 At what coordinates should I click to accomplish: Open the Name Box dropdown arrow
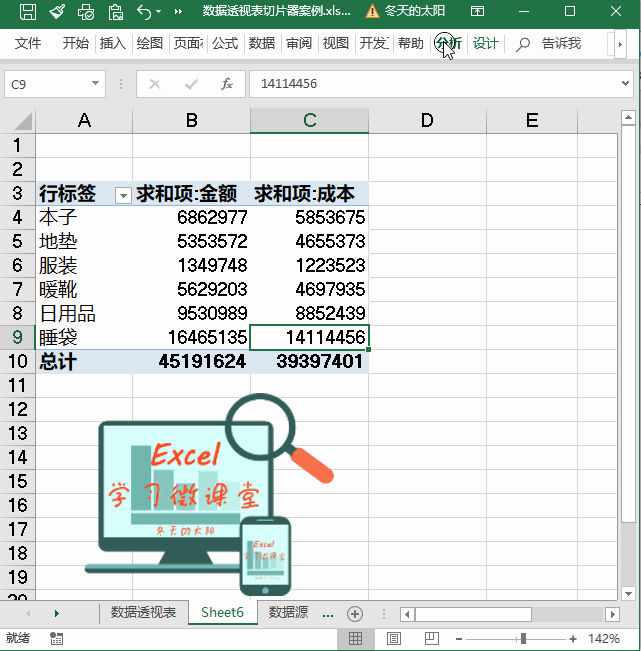pyautogui.click(x=95, y=83)
